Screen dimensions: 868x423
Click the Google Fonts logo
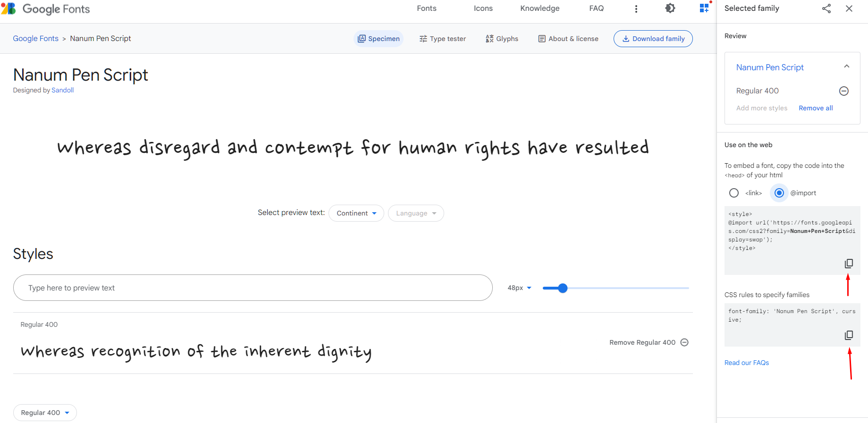point(45,9)
